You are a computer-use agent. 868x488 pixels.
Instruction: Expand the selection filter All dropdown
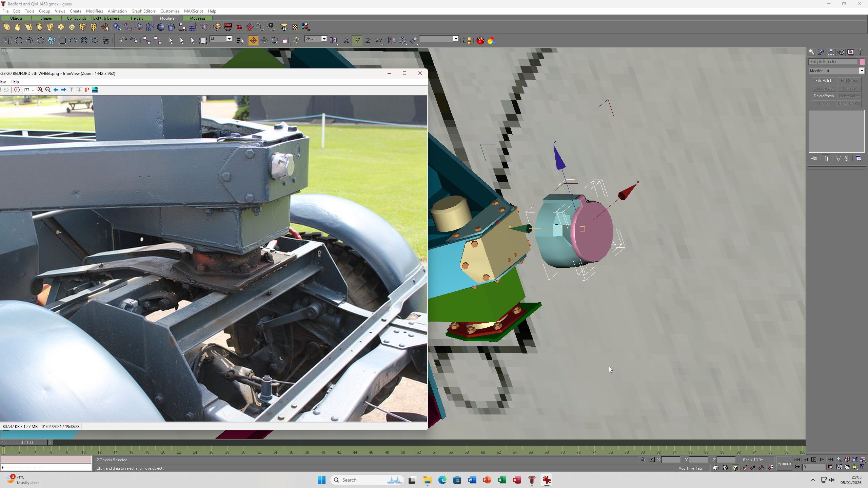tap(220, 39)
